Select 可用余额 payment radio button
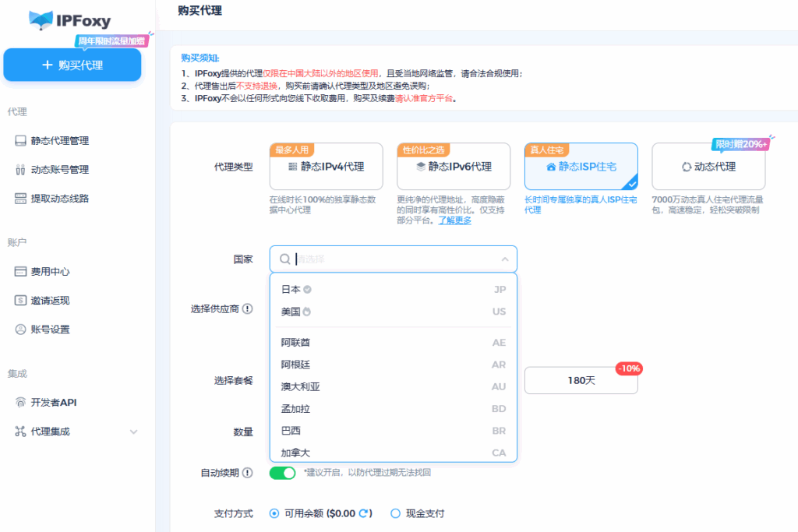This screenshot has width=798, height=532. click(x=274, y=513)
